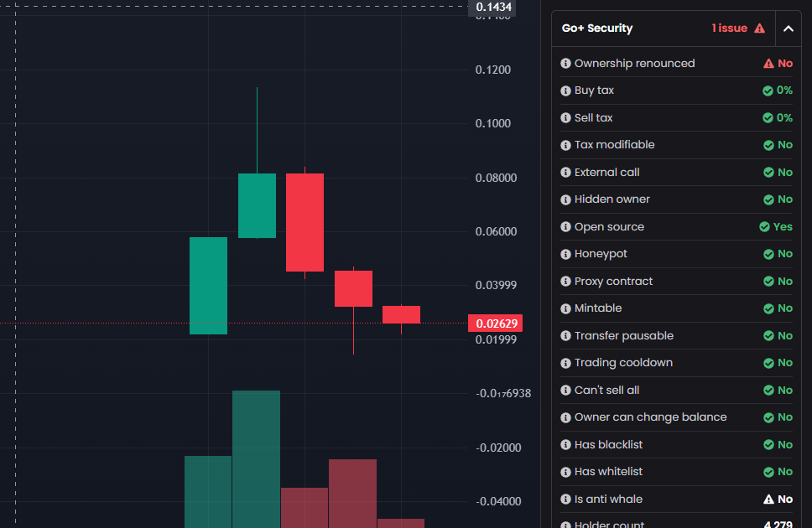Click the info icon beside Hidden owner
812x528 pixels.
565,199
